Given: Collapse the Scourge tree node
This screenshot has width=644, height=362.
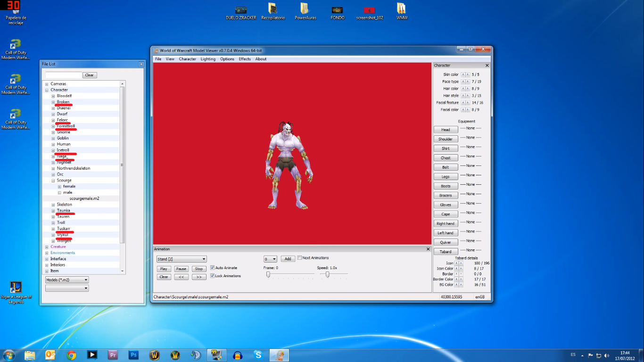Looking at the screenshot, I should click(x=53, y=181).
